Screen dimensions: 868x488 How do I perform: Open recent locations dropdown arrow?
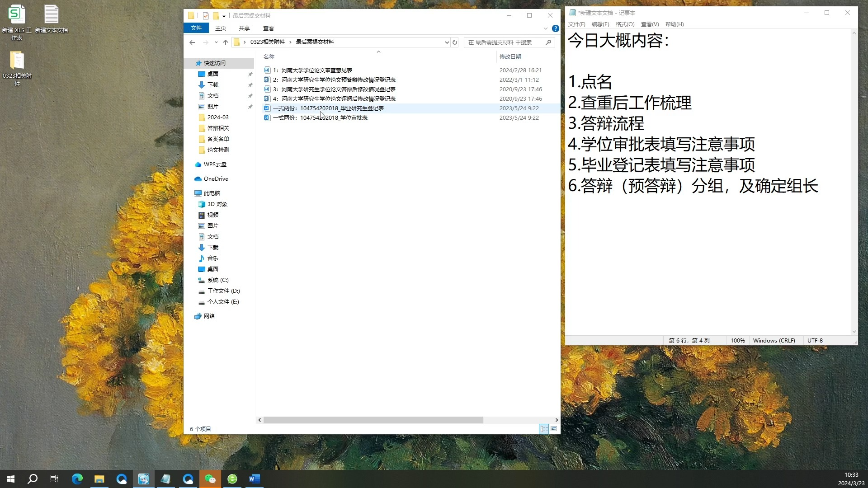click(216, 42)
